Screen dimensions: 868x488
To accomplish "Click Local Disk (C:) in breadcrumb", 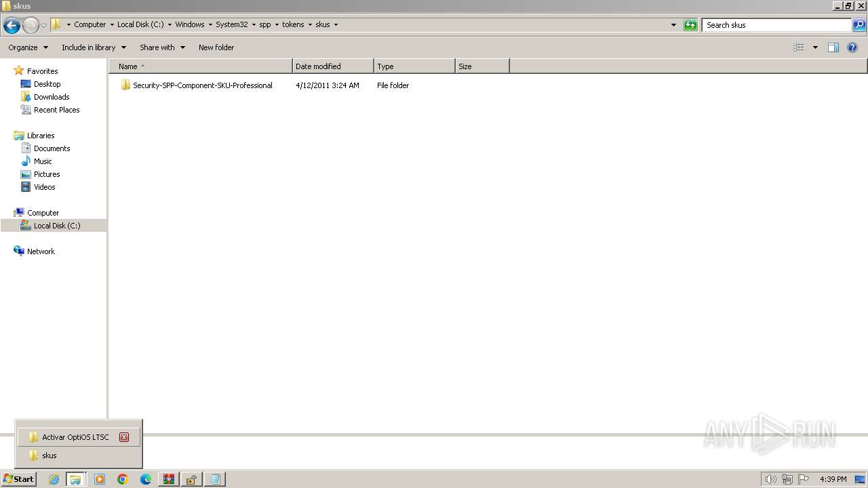I will (x=140, y=24).
